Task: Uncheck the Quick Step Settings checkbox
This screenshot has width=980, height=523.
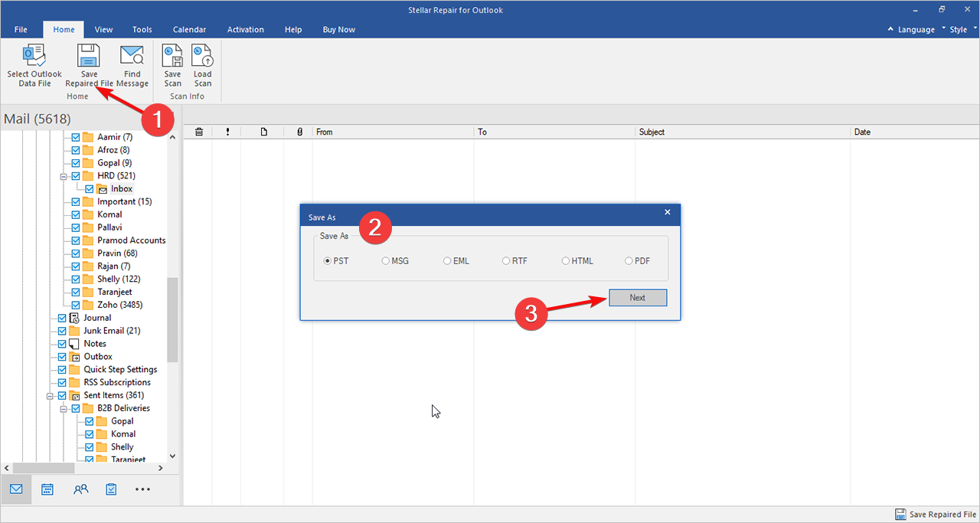Action: [62, 369]
